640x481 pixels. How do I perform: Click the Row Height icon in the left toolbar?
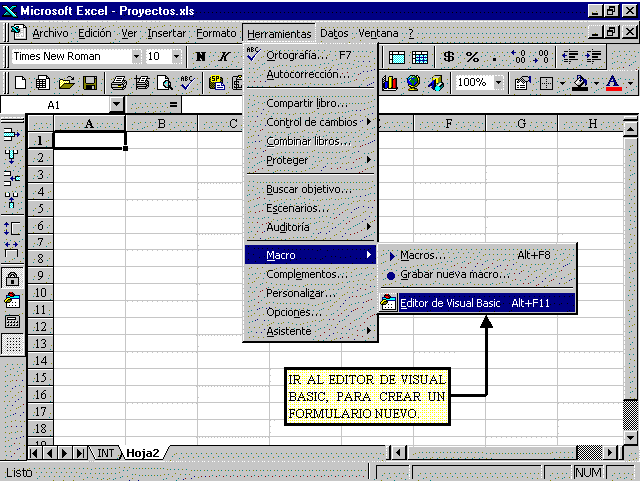(12, 228)
